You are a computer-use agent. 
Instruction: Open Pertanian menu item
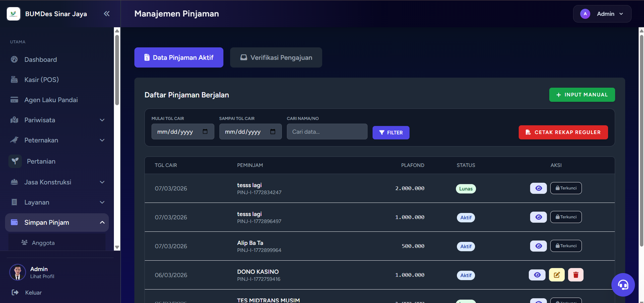57,161
